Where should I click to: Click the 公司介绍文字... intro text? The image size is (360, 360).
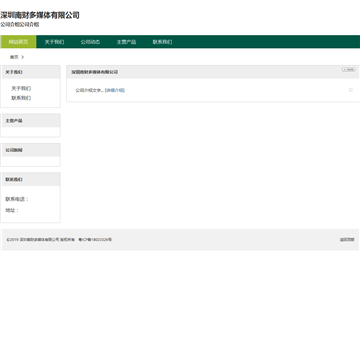pos(89,90)
